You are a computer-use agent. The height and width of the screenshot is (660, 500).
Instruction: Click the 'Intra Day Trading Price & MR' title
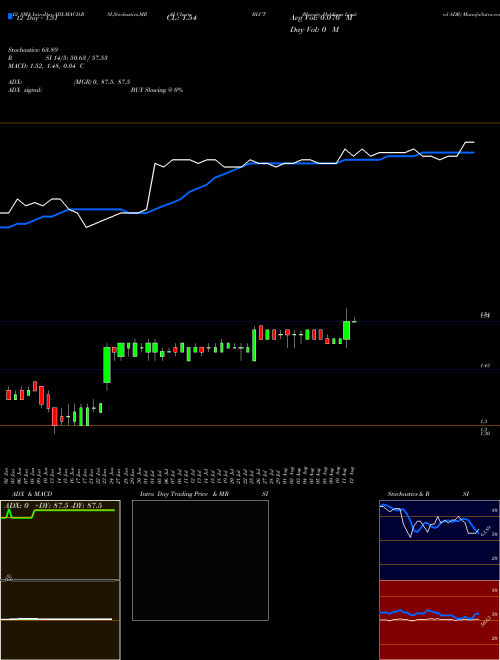tap(184, 494)
